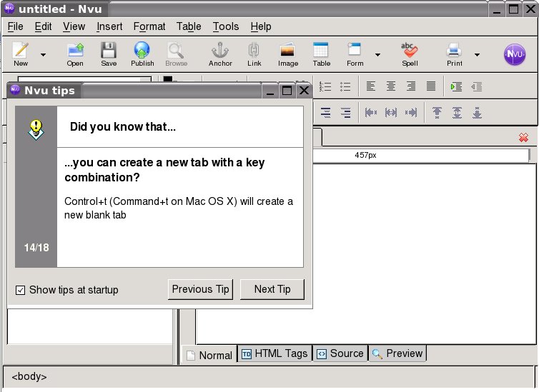Image resolution: width=539 pixels, height=392 pixels.
Task: Click the double-headed horizontal arrow icon
Action: pos(391,112)
